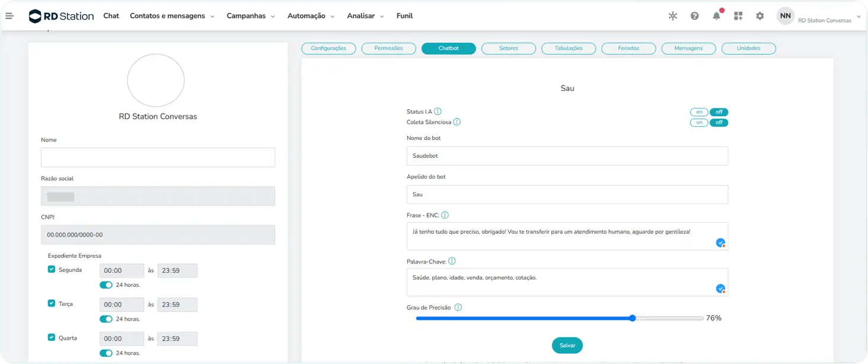Click the NN user avatar
Screen dimensions: 868x364
tap(786, 16)
